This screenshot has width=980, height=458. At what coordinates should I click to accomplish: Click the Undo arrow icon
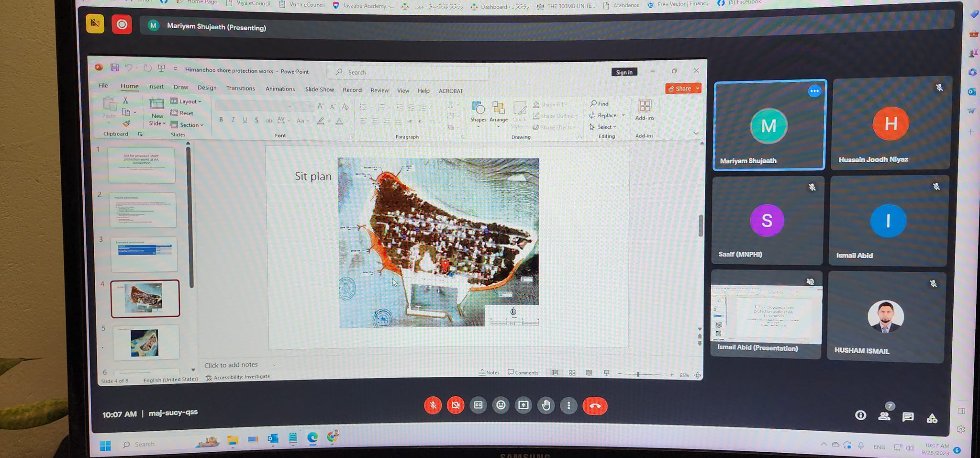tap(128, 67)
